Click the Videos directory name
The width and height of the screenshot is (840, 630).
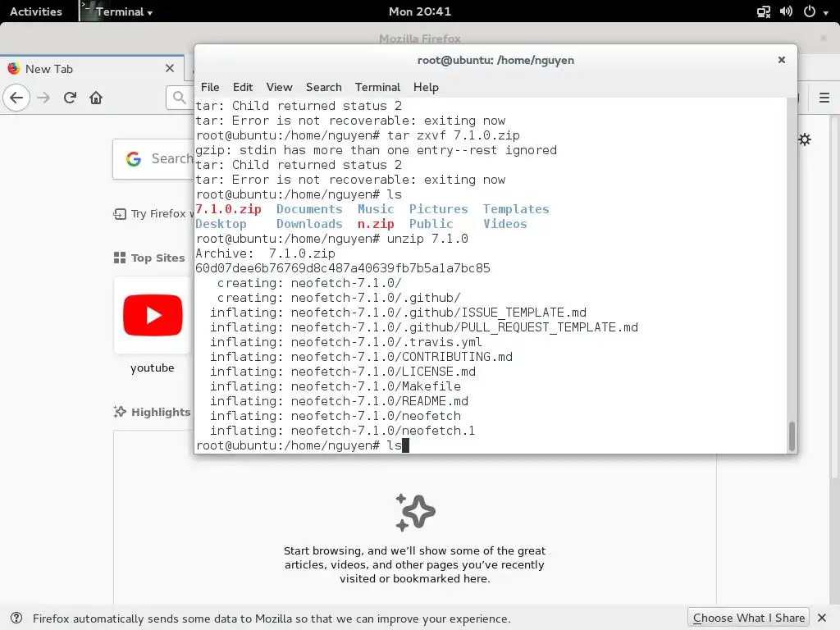pyautogui.click(x=504, y=224)
